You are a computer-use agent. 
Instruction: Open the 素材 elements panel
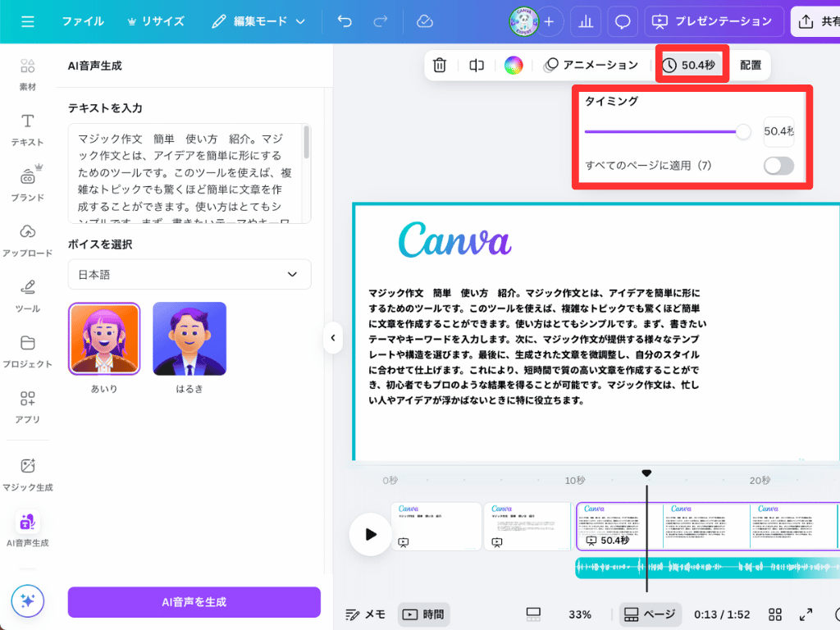click(x=28, y=75)
